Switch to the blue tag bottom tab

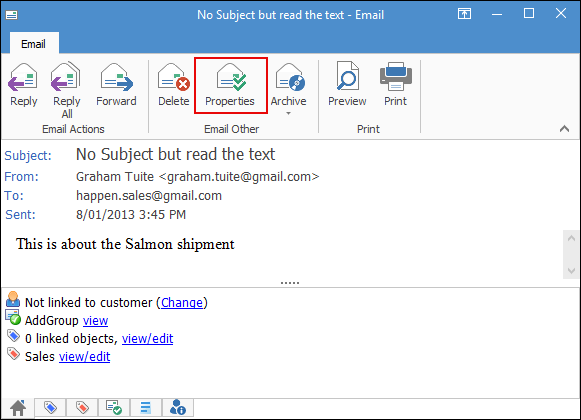coord(50,408)
